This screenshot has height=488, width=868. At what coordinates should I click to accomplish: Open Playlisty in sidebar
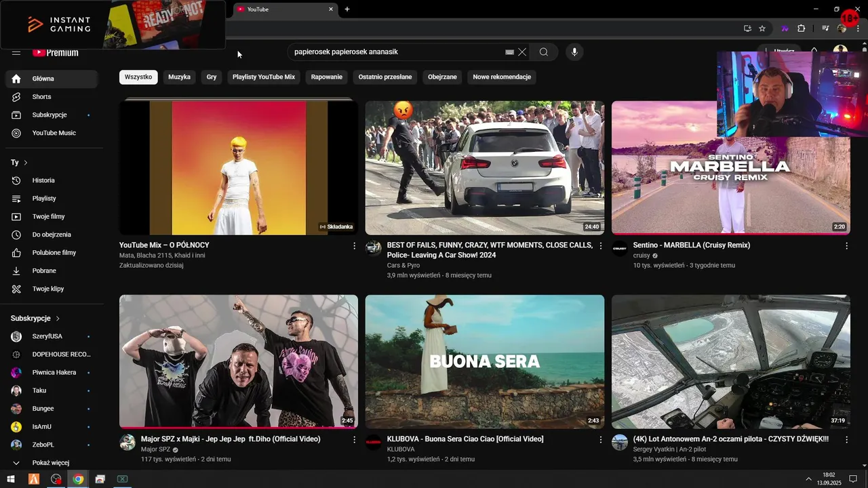pyautogui.click(x=52, y=199)
